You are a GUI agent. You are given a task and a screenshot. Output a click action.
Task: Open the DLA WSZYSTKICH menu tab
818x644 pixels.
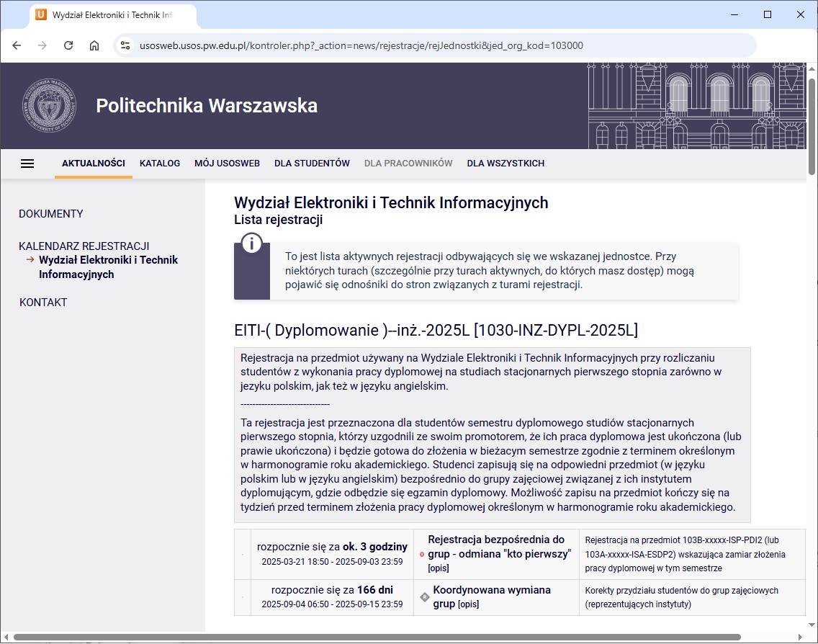[505, 164]
